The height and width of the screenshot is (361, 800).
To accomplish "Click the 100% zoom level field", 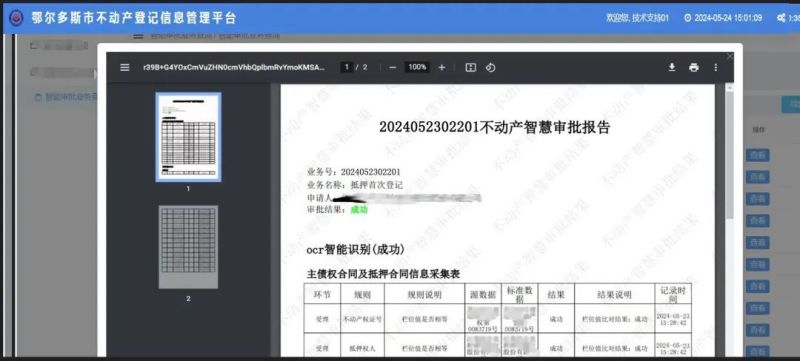I will click(417, 67).
